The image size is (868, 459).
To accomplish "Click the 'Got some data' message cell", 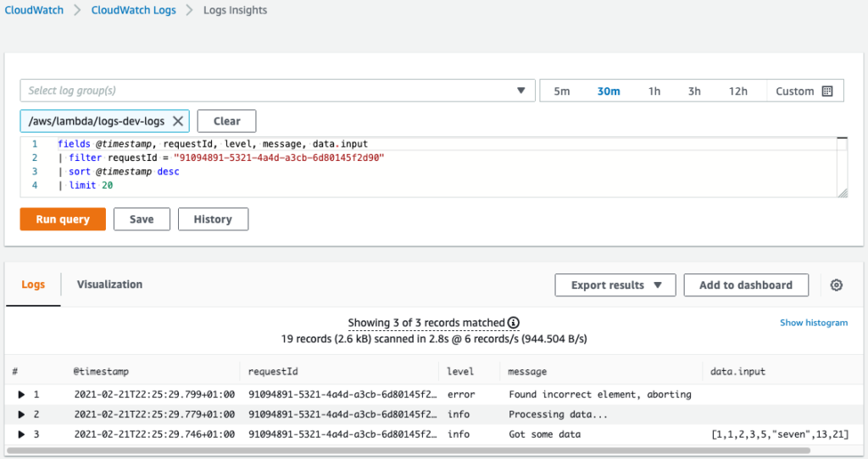I will click(x=545, y=434).
